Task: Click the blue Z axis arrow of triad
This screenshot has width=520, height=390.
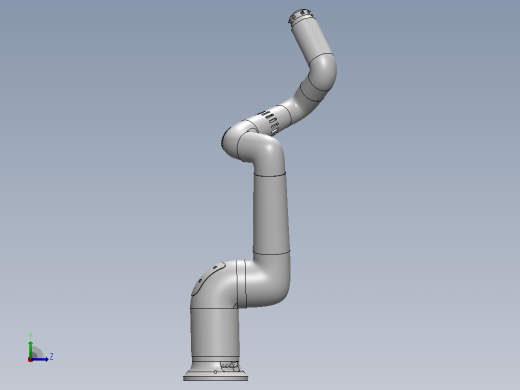Action: click(40, 359)
